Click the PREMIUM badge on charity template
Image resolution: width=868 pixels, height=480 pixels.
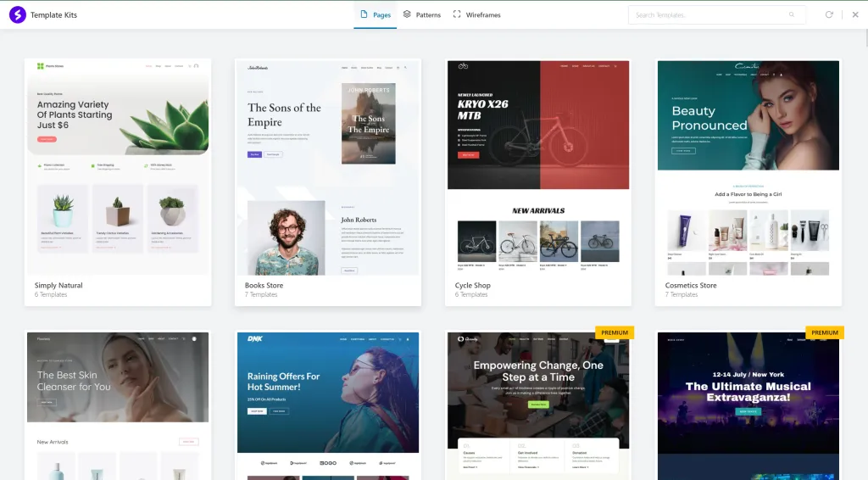[614, 332]
